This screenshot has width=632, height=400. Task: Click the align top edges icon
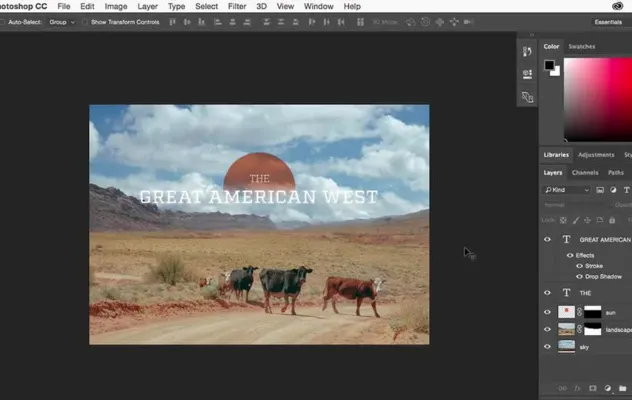coord(172,22)
